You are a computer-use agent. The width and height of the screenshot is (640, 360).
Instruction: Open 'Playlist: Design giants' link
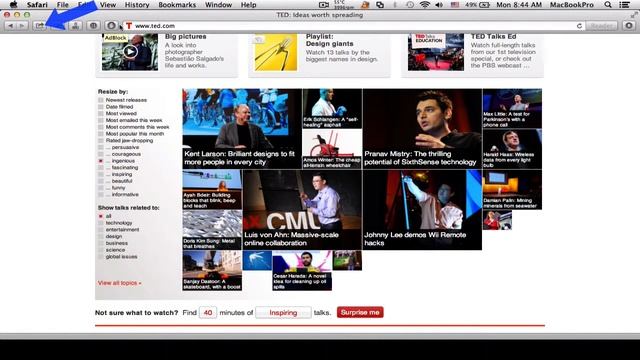coord(329,40)
